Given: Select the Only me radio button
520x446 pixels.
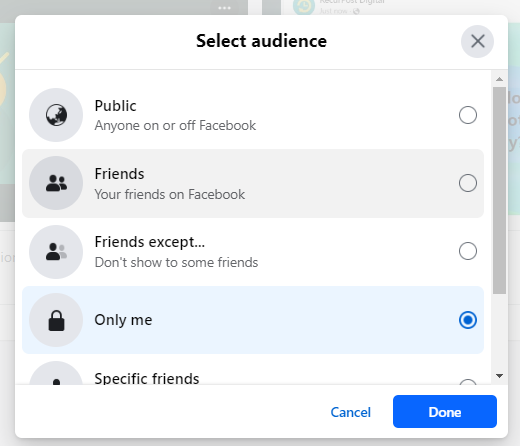Looking at the screenshot, I should (x=468, y=320).
